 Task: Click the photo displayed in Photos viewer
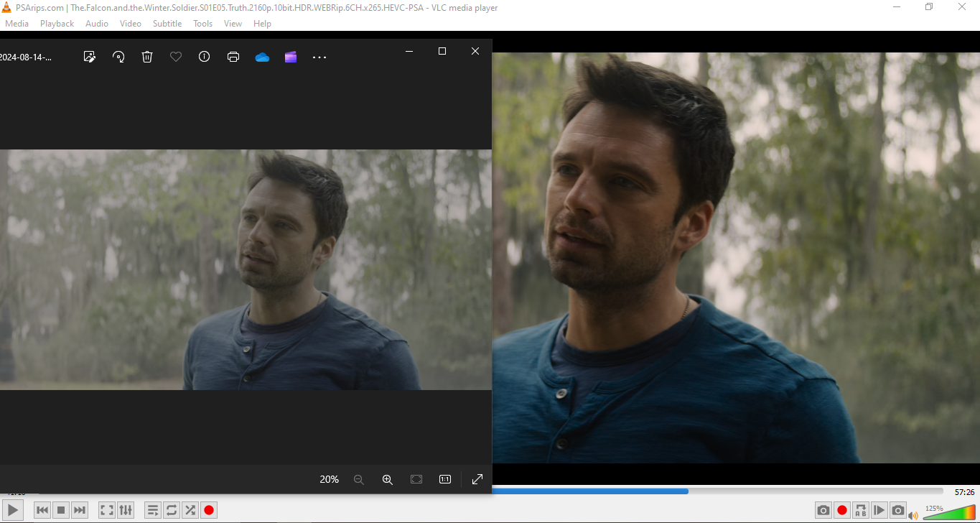[246, 269]
